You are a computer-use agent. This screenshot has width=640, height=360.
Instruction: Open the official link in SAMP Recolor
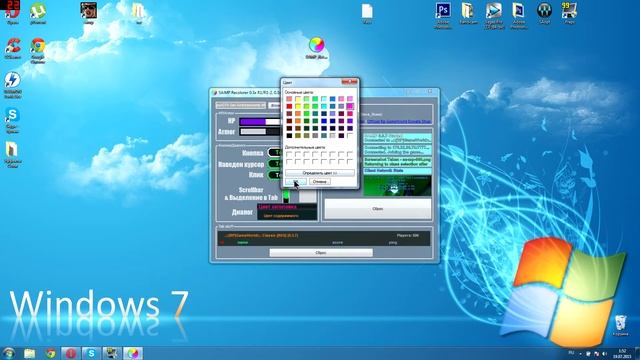point(398,122)
